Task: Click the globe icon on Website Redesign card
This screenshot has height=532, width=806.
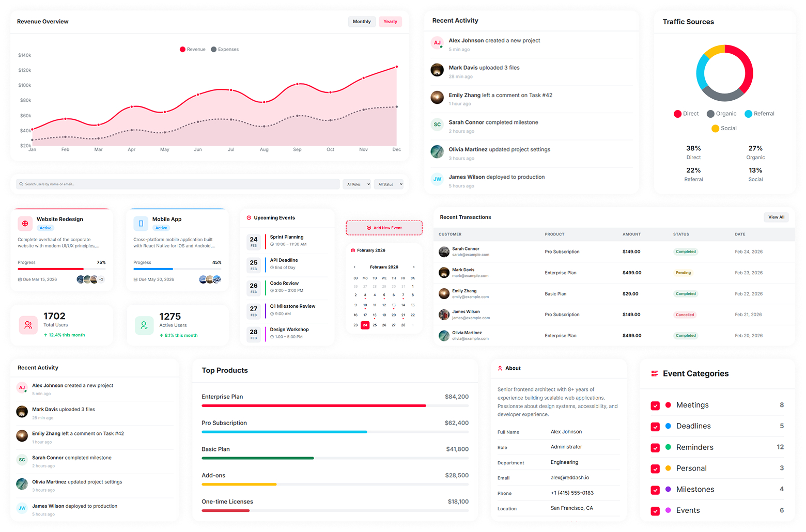Action: point(25,223)
